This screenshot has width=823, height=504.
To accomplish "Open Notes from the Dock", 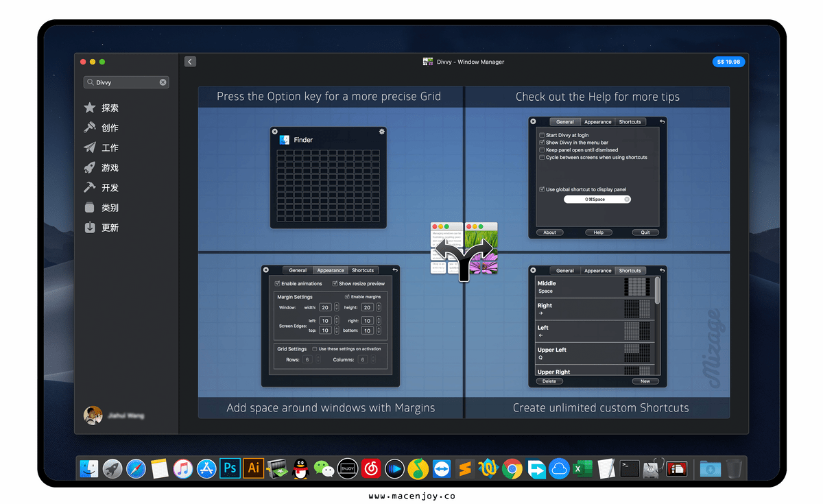I will click(x=159, y=469).
